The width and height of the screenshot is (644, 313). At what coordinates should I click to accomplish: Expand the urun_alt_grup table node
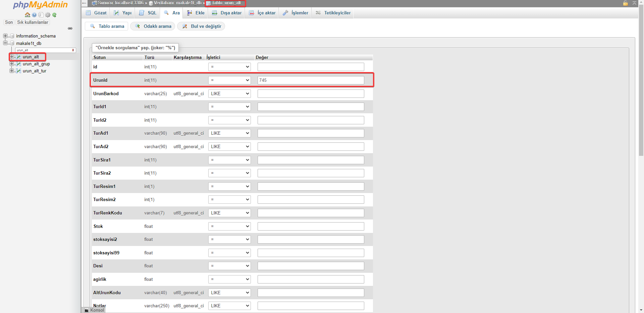click(12, 64)
